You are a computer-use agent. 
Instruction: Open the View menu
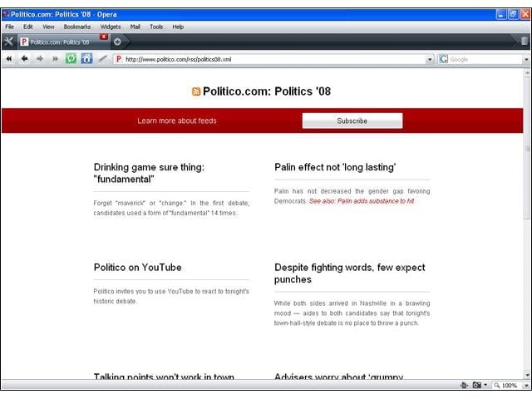point(48,27)
